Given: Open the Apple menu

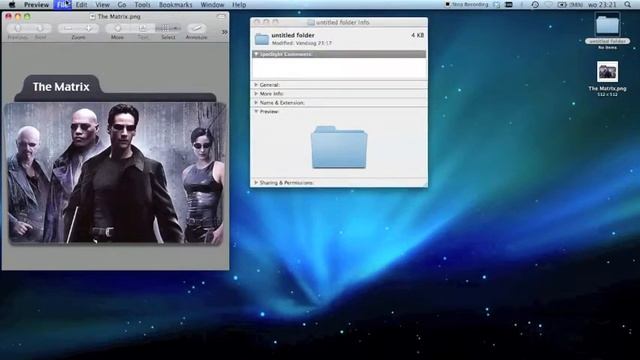Looking at the screenshot, I should click(12, 5).
